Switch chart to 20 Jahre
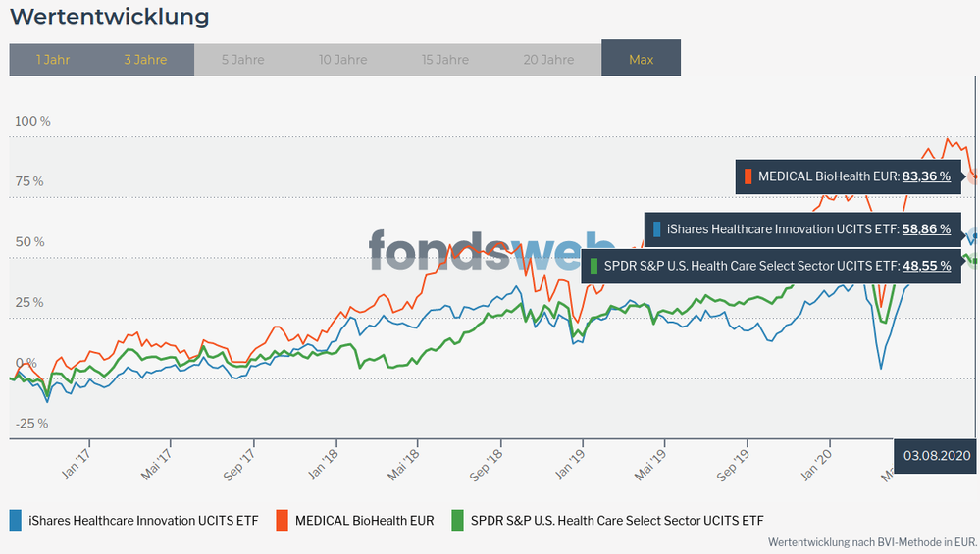Viewport: 980px width, 554px height. 548,60
